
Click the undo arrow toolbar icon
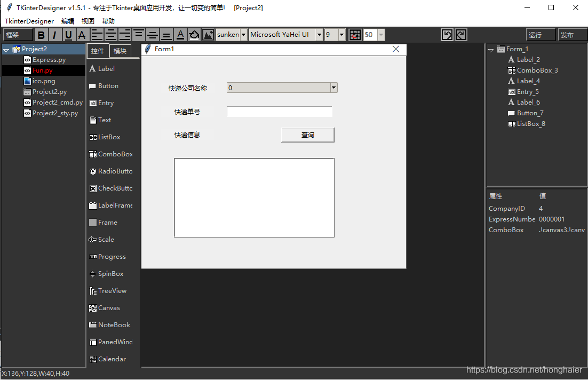(x=447, y=35)
